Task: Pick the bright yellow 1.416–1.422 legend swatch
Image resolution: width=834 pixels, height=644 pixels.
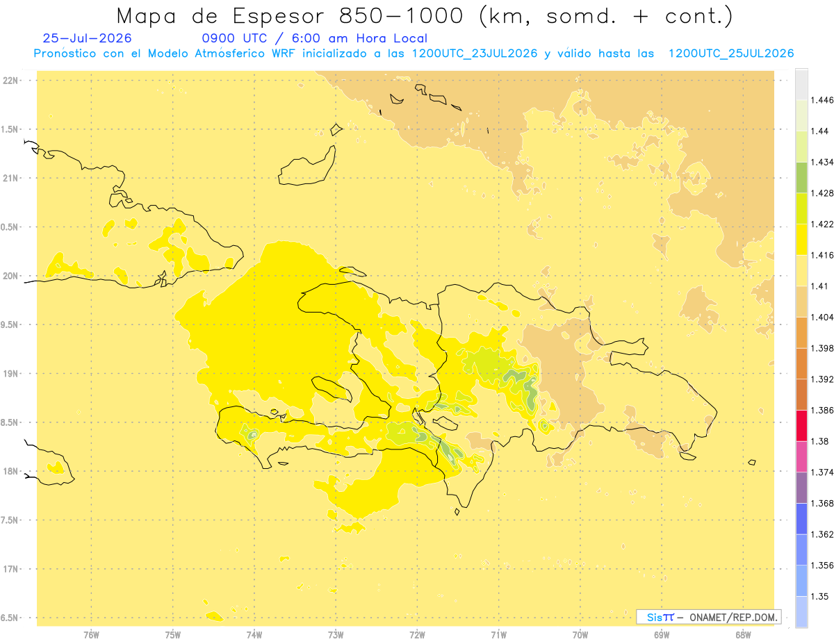Action: click(x=801, y=239)
